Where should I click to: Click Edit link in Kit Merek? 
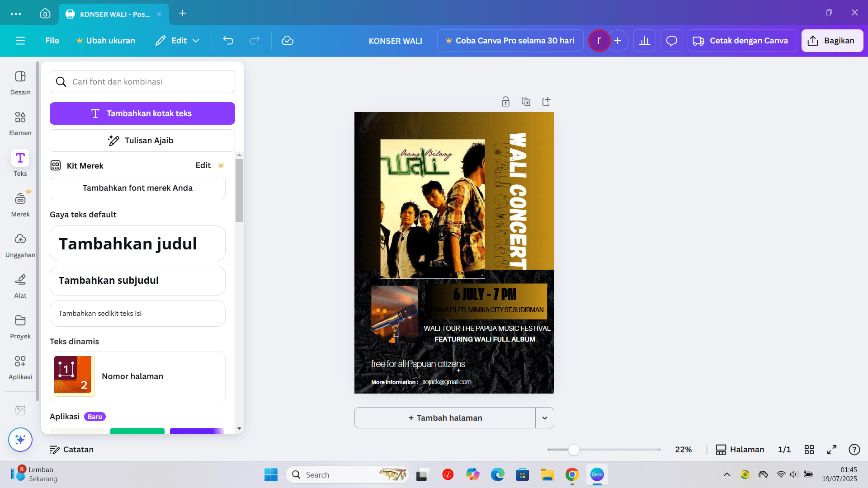pos(203,165)
